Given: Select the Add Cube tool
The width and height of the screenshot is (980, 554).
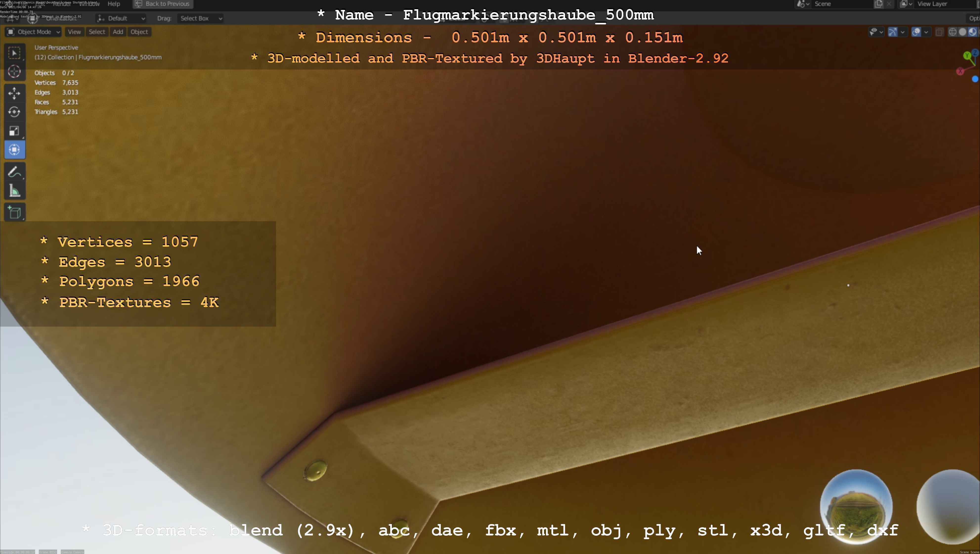Looking at the screenshot, I should [x=14, y=213].
